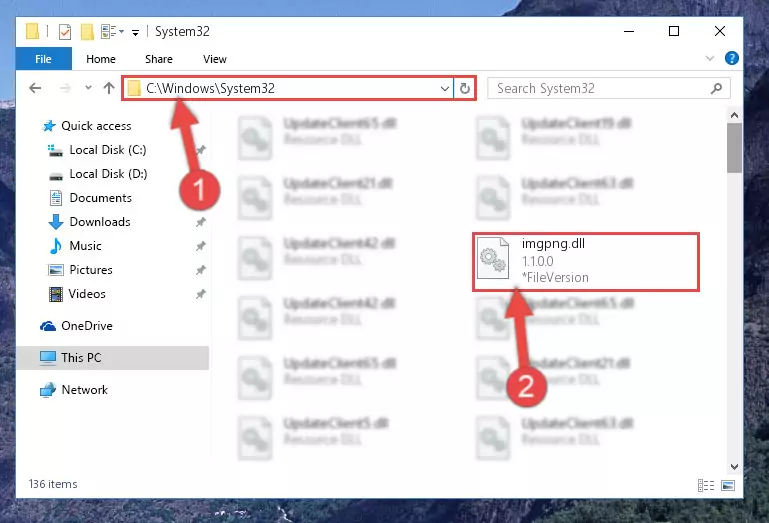The image size is (769, 523).
Task: Open the Customize Quick Access Toolbar dropdown
Action: [x=135, y=32]
